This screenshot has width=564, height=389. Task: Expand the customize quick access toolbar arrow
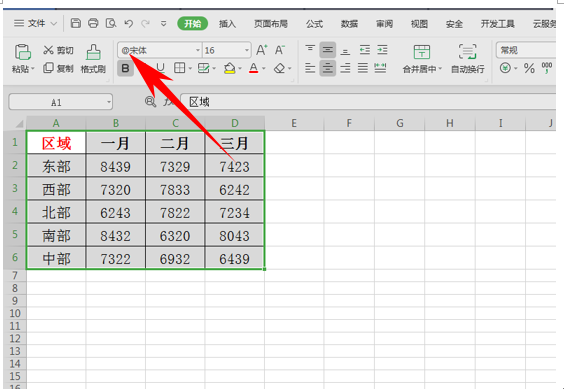tap(163, 24)
